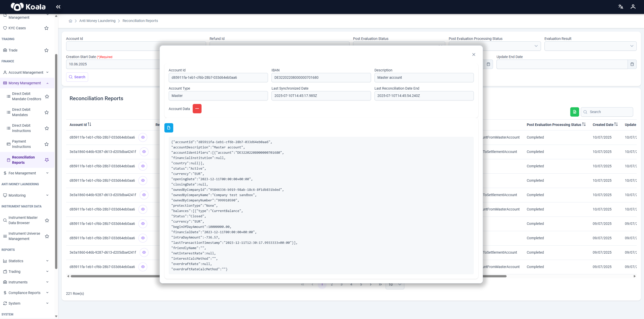View details eye in fifth table row
This screenshot has height=319, width=644.
point(144,195)
